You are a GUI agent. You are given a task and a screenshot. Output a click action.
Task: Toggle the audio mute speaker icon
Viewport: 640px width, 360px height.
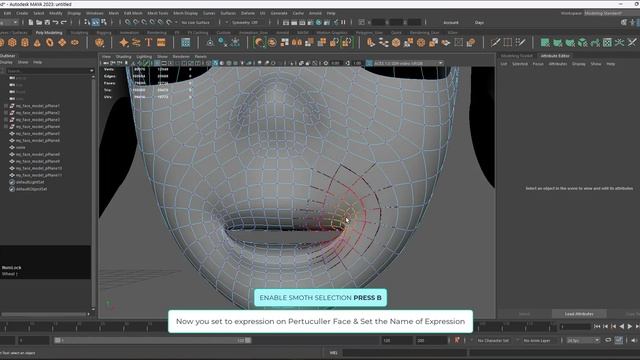coord(634,340)
